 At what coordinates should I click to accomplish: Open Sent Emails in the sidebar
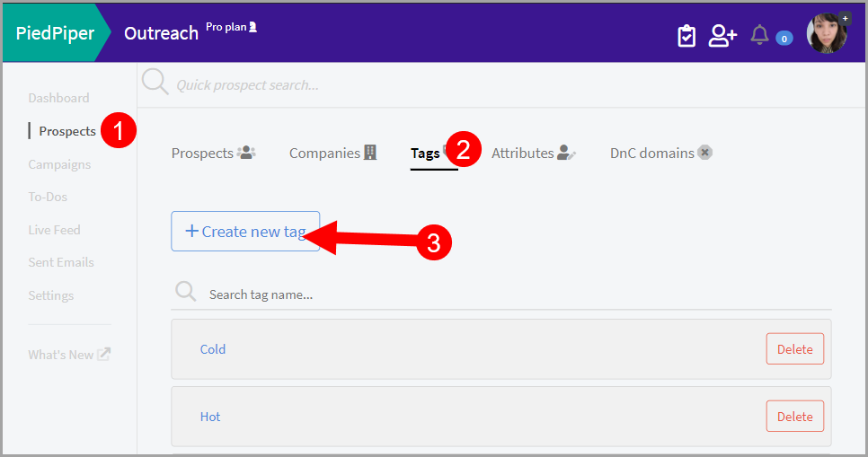tap(61, 262)
